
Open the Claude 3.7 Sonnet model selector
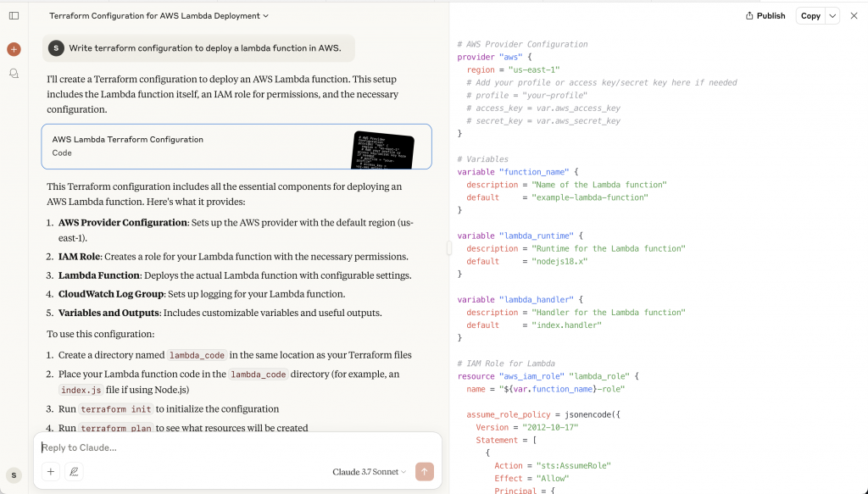370,472
